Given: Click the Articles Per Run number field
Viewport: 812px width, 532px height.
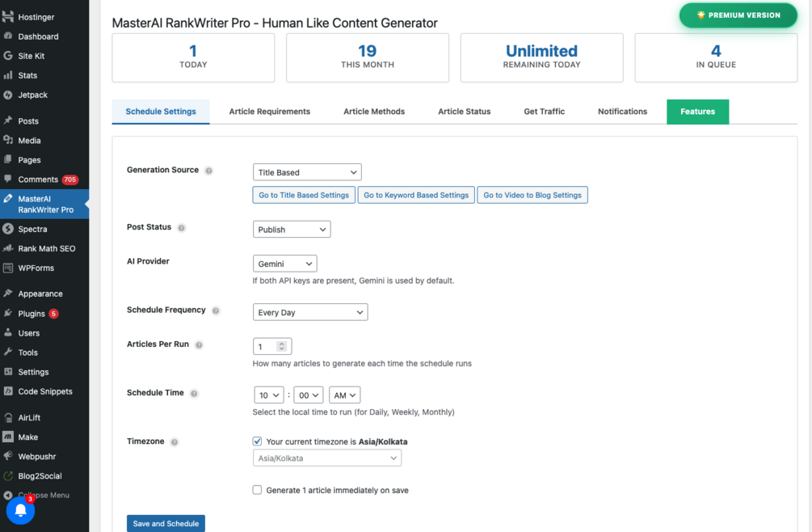Looking at the screenshot, I should 267,347.
